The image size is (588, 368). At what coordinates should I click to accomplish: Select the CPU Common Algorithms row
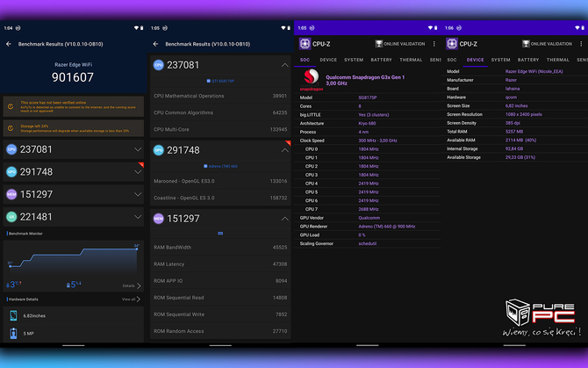tap(220, 112)
